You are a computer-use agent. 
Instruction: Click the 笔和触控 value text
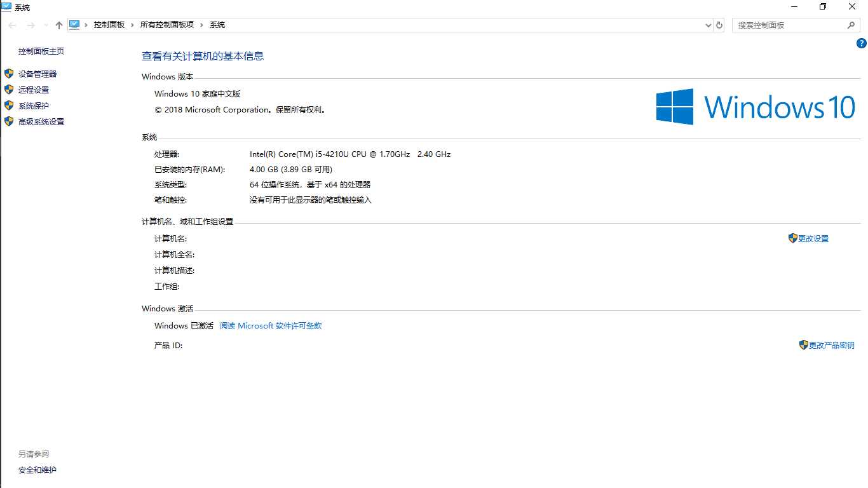[311, 200]
